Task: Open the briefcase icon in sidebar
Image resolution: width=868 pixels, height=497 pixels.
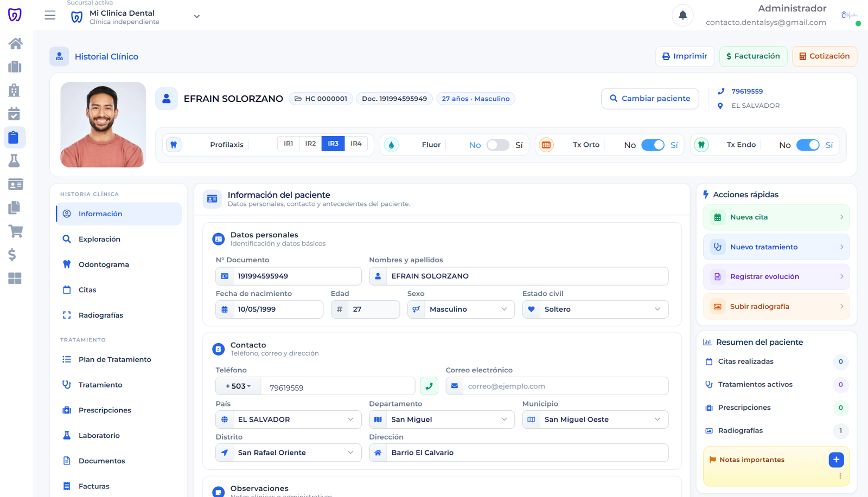Action: (x=15, y=67)
